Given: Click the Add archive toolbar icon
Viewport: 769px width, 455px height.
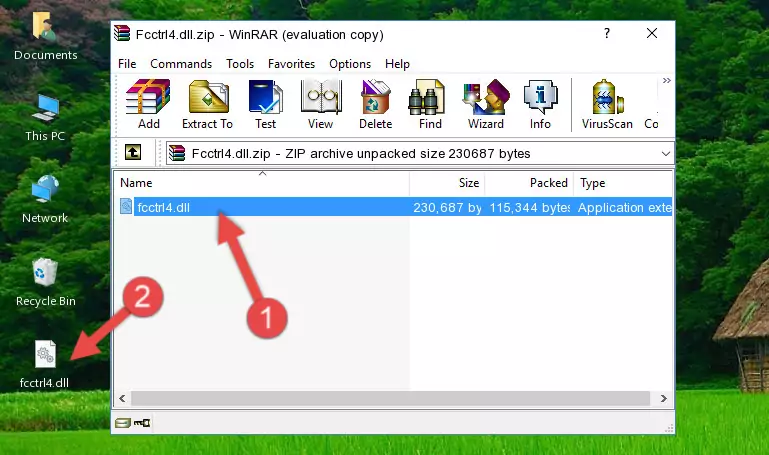Looking at the screenshot, I should (148, 104).
